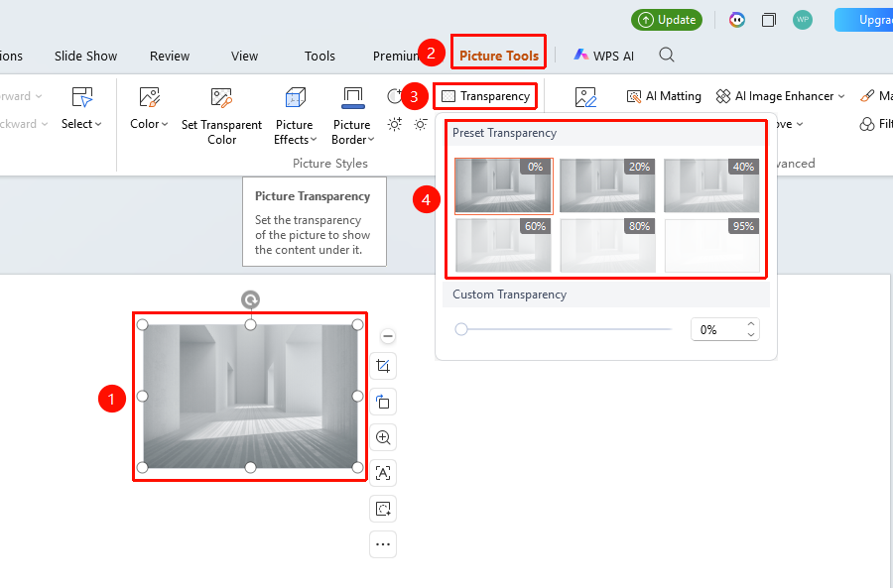
Task: Open the Tools tab
Action: click(319, 56)
